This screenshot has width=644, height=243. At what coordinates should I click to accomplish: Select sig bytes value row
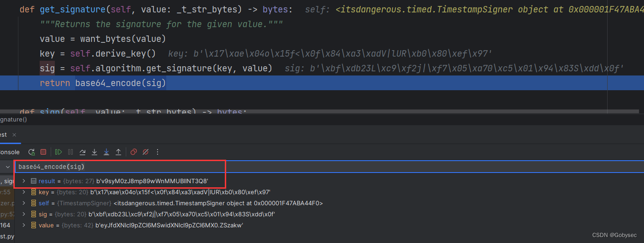(329, 214)
